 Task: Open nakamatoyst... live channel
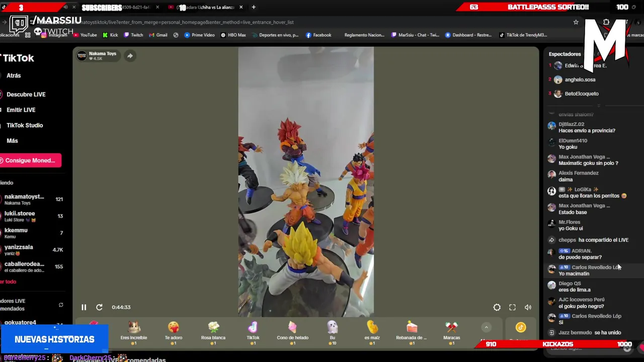pyautogui.click(x=32, y=200)
